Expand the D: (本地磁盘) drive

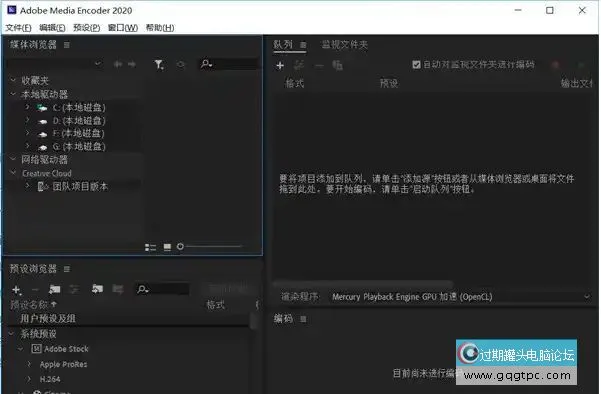coord(27,120)
